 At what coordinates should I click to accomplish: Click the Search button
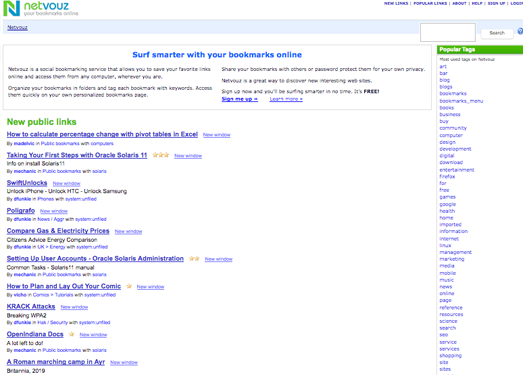(x=497, y=33)
